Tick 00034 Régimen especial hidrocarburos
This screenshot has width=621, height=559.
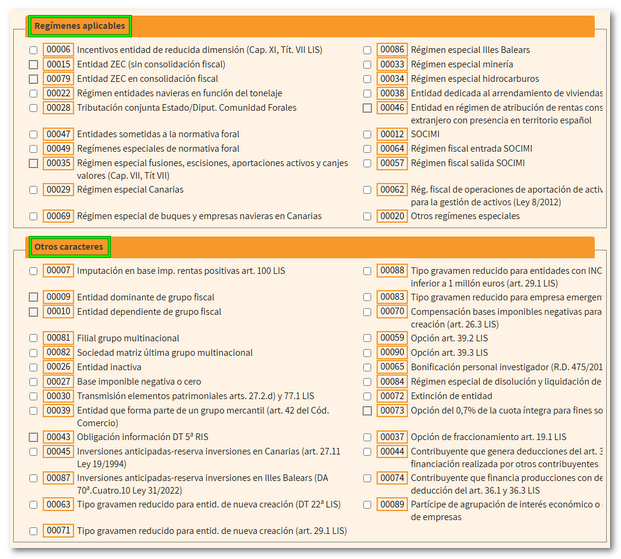click(367, 79)
